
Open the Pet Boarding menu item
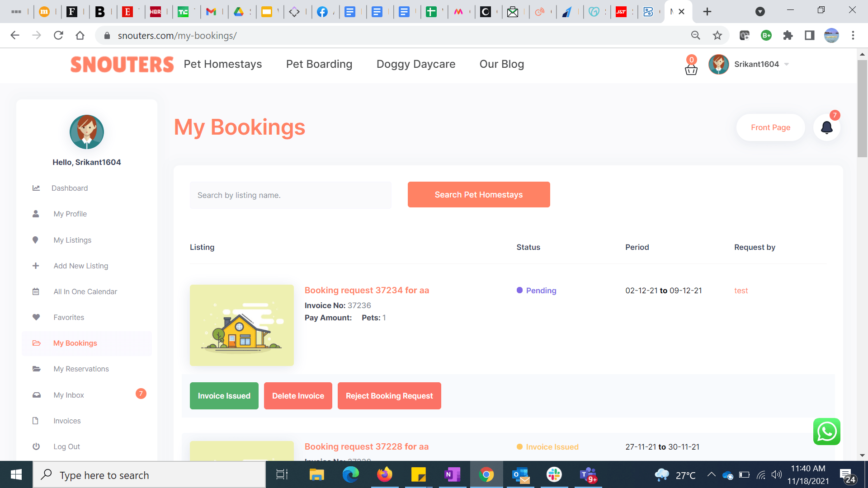point(319,64)
